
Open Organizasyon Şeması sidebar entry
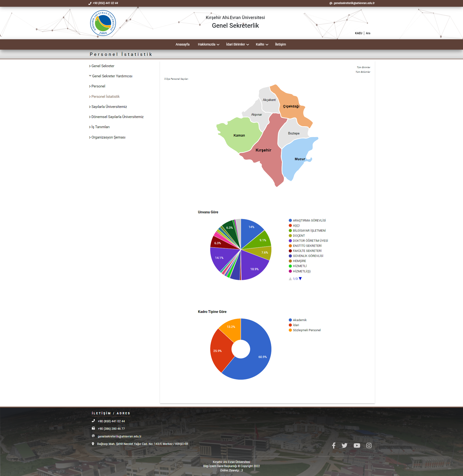click(x=107, y=137)
